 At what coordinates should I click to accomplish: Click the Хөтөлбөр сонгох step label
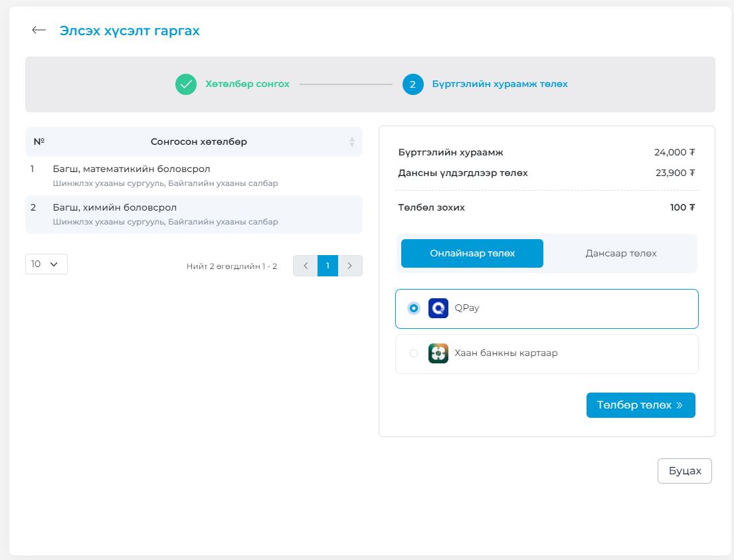coord(247,84)
